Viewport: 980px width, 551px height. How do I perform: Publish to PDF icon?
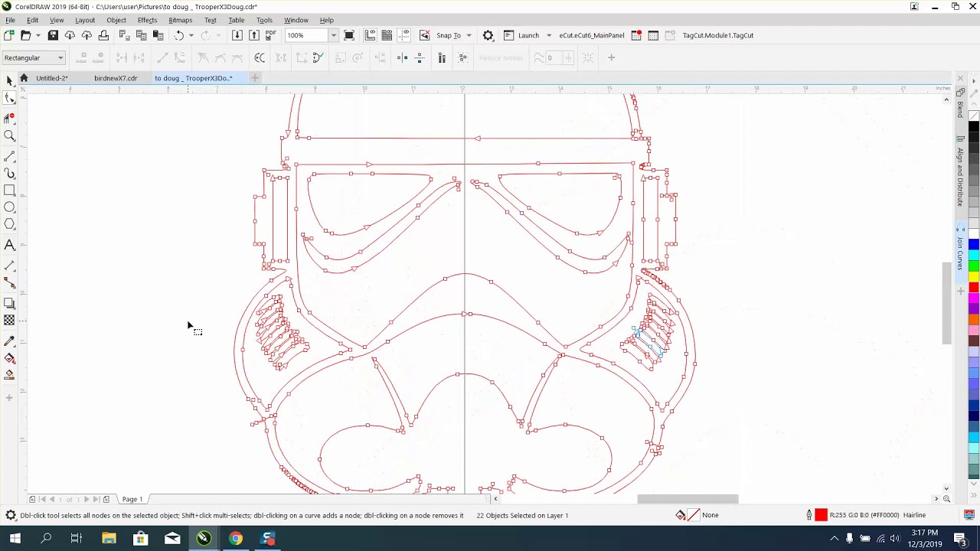270,35
